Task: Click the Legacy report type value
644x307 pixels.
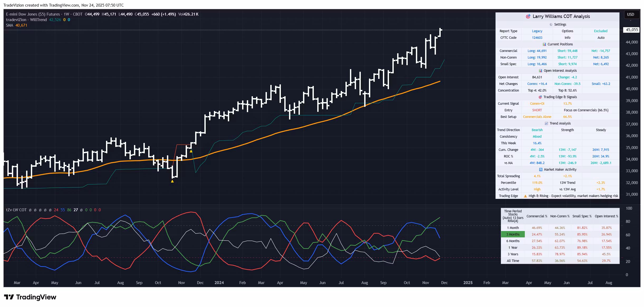Action: click(x=537, y=31)
